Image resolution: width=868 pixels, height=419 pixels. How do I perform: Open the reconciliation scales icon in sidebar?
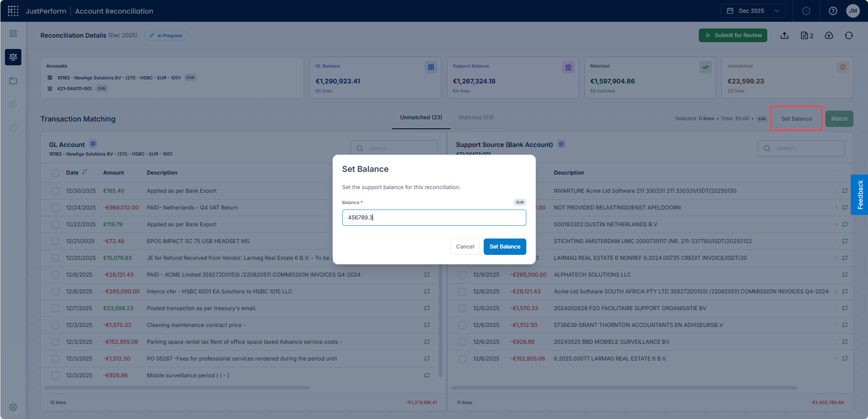[x=13, y=57]
